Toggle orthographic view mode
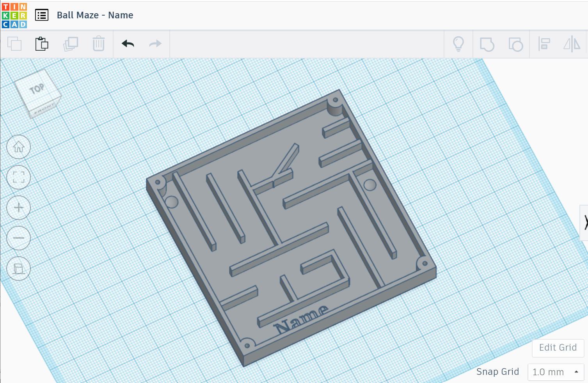The image size is (588, 383). 18,268
